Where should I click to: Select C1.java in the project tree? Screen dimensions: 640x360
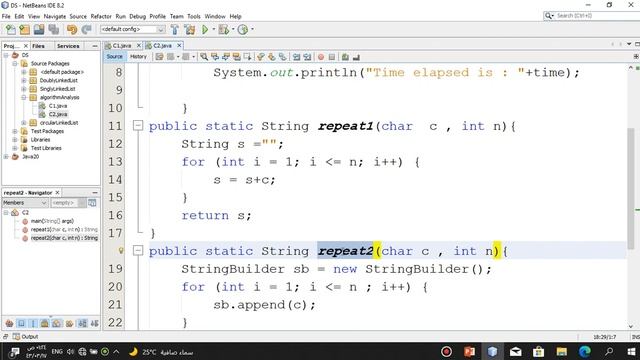(x=58, y=106)
